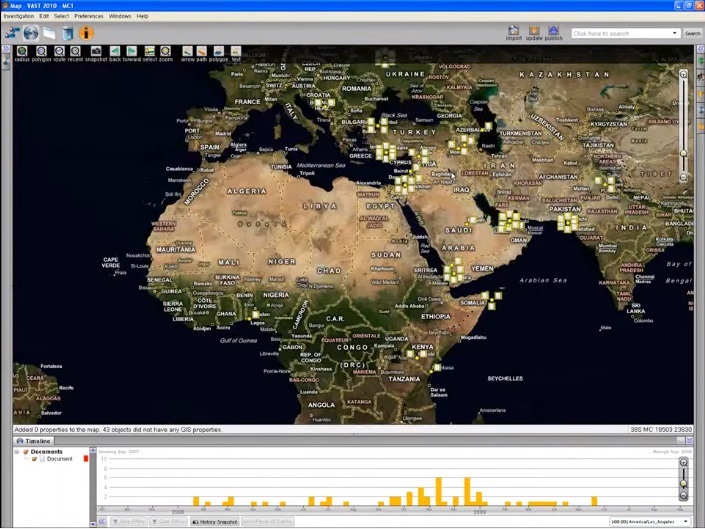Image resolution: width=705 pixels, height=529 pixels.
Task: Click the blue cylinder icon in the toolbar
Action: pyautogui.click(x=67, y=33)
